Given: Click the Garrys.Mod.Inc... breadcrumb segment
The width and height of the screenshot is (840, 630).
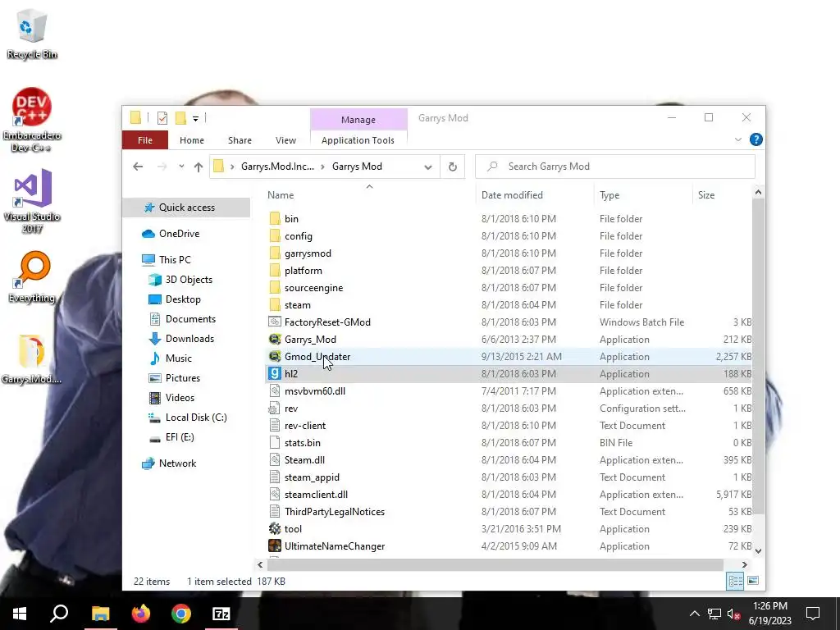Looking at the screenshot, I should (x=277, y=167).
